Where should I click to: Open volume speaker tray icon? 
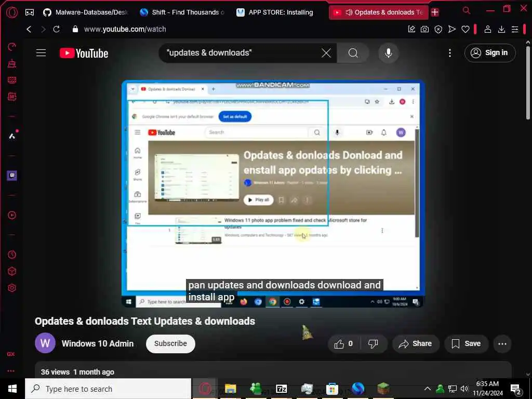(464, 389)
